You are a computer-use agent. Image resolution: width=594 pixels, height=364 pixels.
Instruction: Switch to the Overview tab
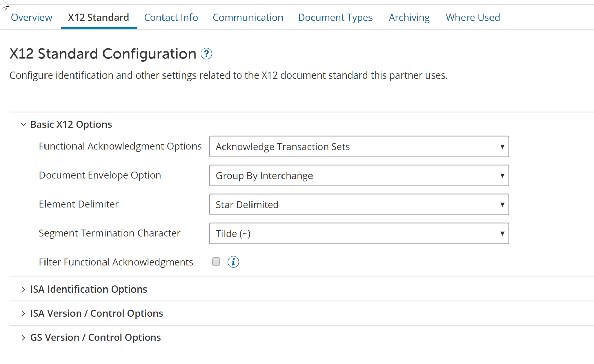(32, 18)
